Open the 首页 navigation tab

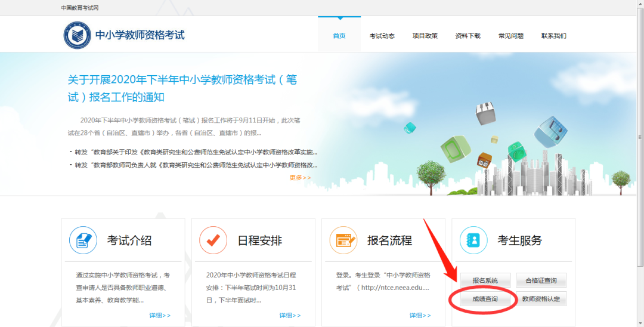339,36
